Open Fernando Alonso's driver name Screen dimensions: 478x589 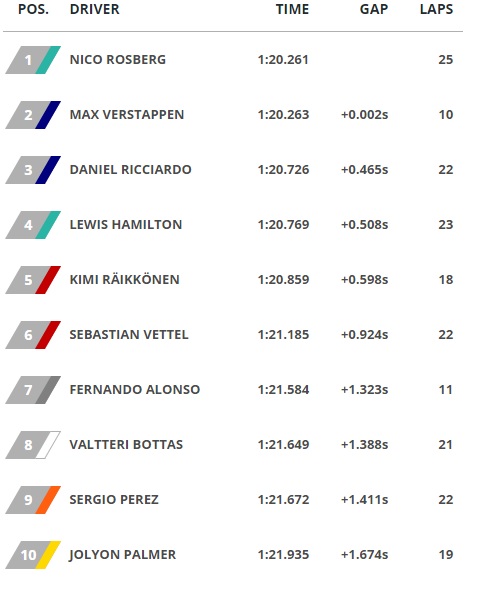coord(135,390)
